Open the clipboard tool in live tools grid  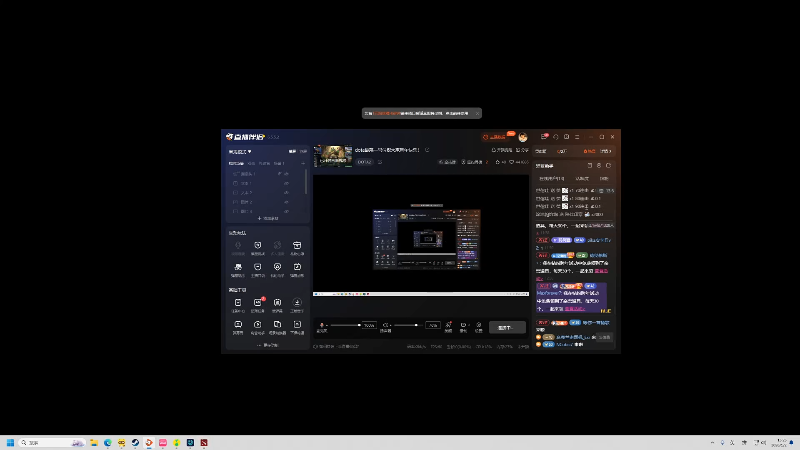(238, 303)
